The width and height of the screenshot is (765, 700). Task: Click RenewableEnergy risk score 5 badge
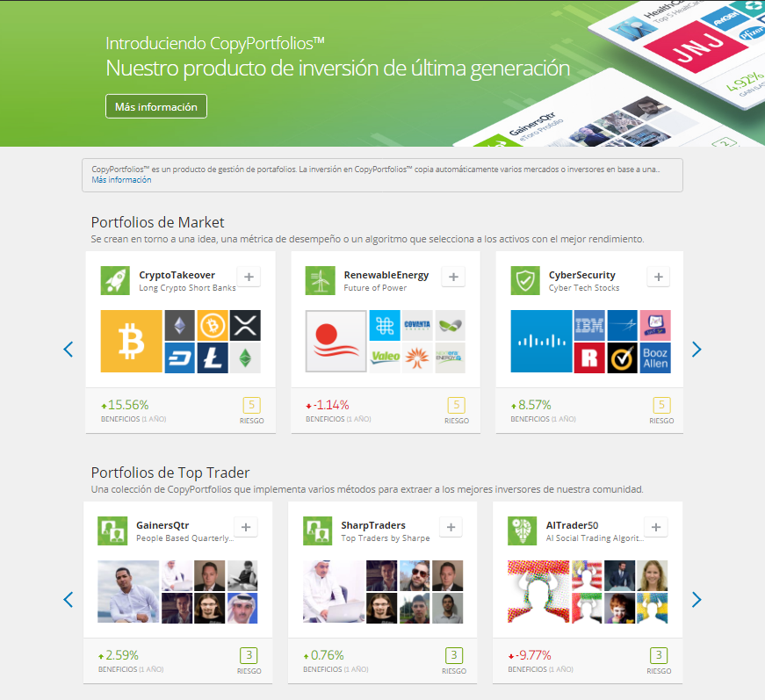coord(457,405)
